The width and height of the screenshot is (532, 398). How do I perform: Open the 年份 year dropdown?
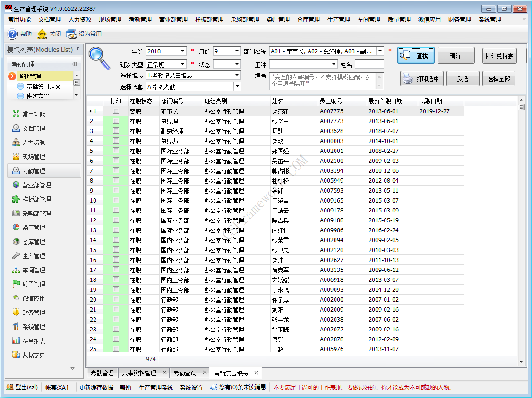coord(182,51)
